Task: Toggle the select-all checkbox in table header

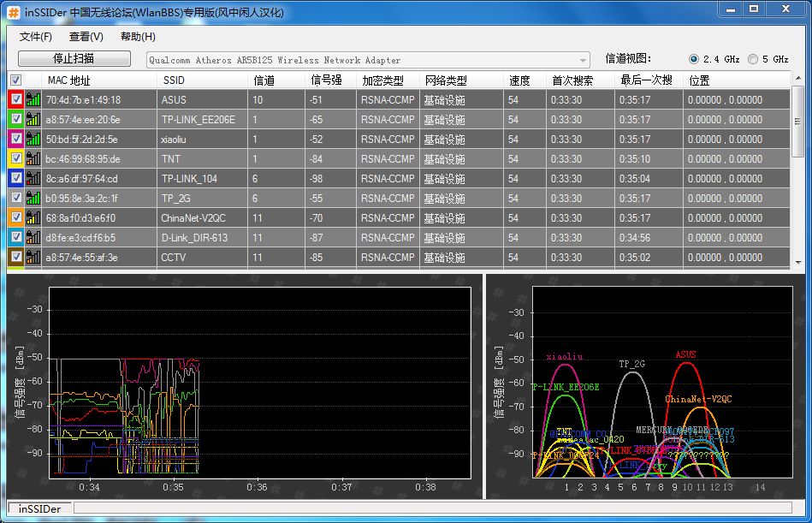Action: (x=16, y=80)
